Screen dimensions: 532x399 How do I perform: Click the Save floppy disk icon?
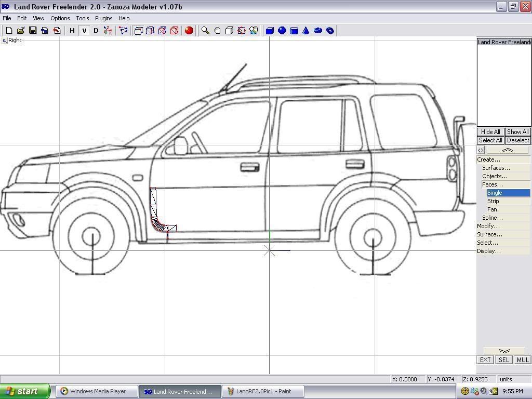[33, 31]
